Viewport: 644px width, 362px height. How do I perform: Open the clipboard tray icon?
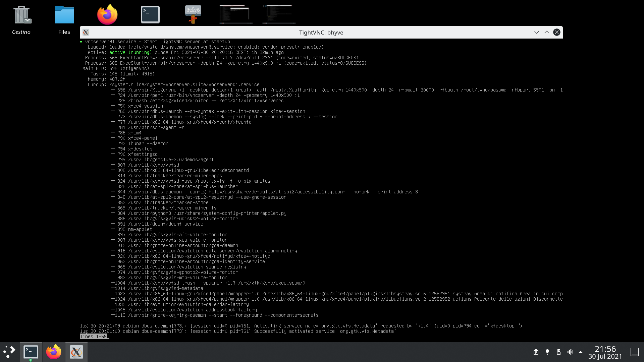pos(536,352)
